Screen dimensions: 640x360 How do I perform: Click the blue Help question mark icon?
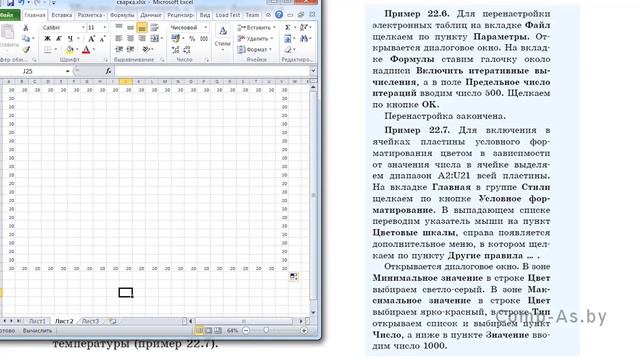279,15
